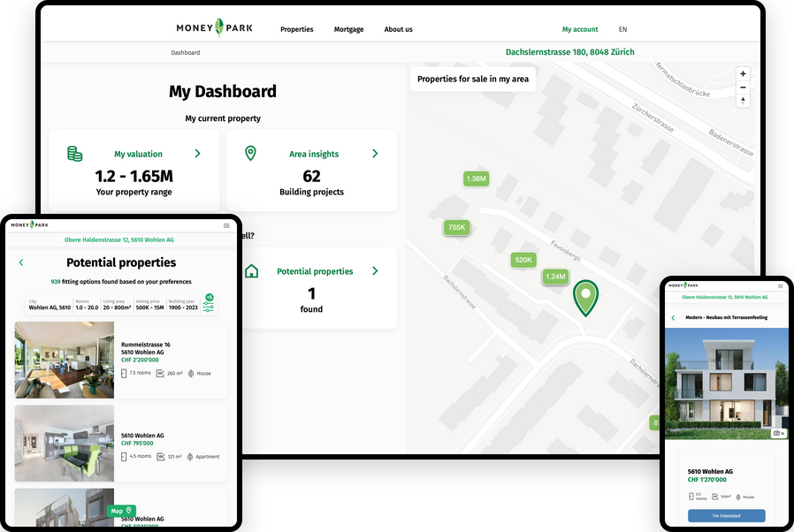Open the Building year filter 1900 - 2023
The height and width of the screenshot is (532, 794).
(183, 305)
